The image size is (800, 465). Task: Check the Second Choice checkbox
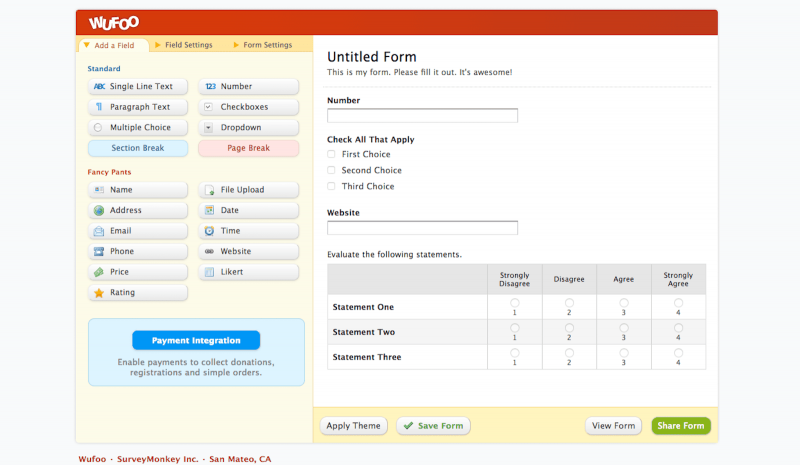331,170
